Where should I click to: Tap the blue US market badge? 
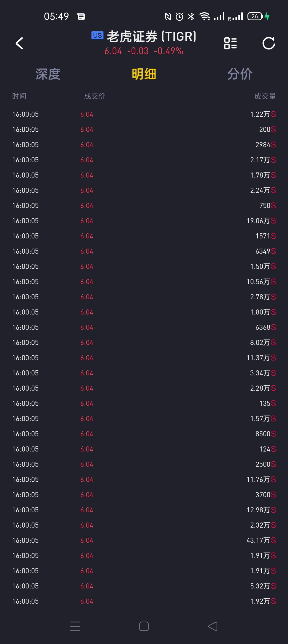97,35
